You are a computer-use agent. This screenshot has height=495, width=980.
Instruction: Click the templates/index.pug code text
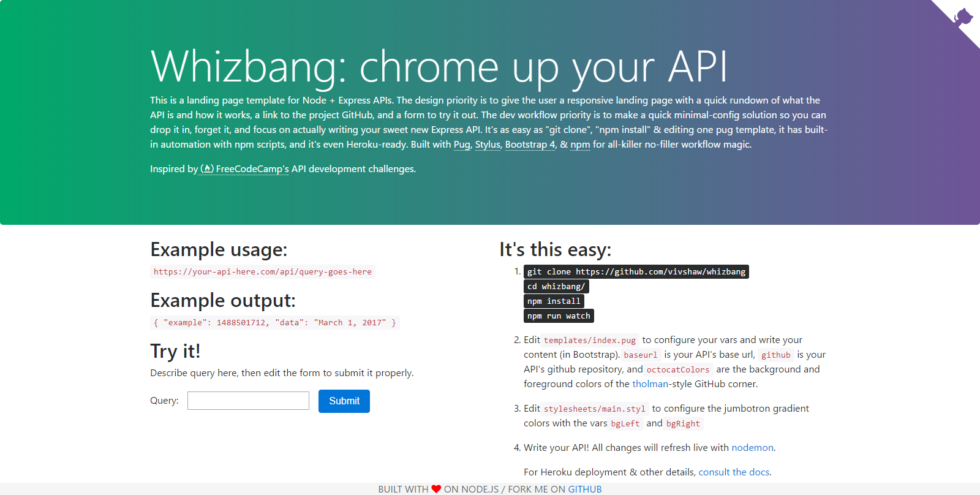pyautogui.click(x=590, y=341)
